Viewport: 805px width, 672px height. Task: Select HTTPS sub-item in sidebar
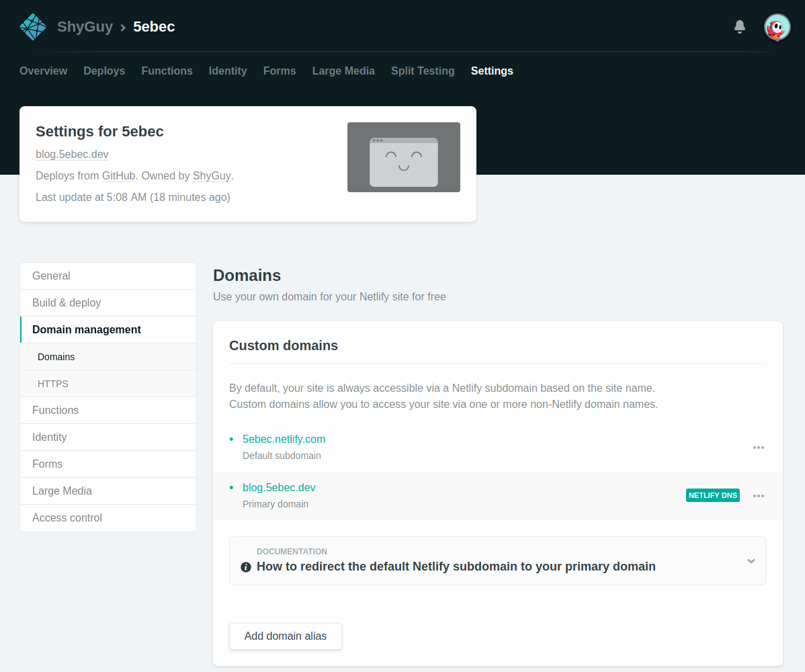point(108,384)
